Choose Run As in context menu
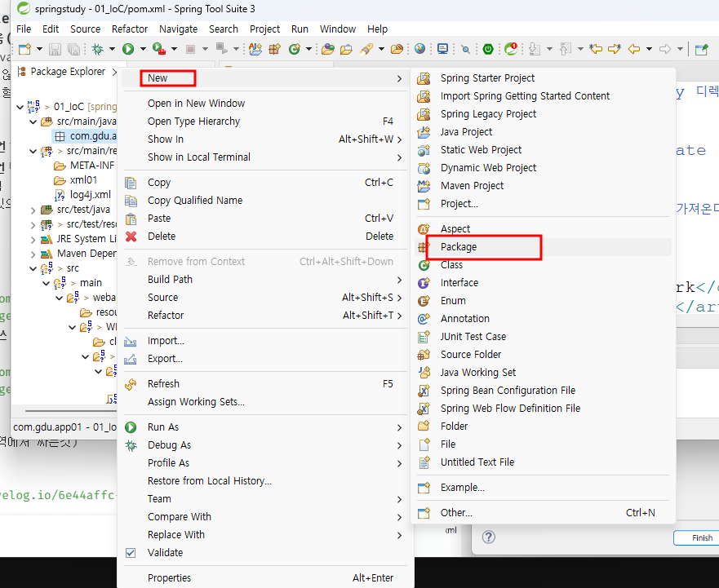The width and height of the screenshot is (719, 588). click(266, 427)
